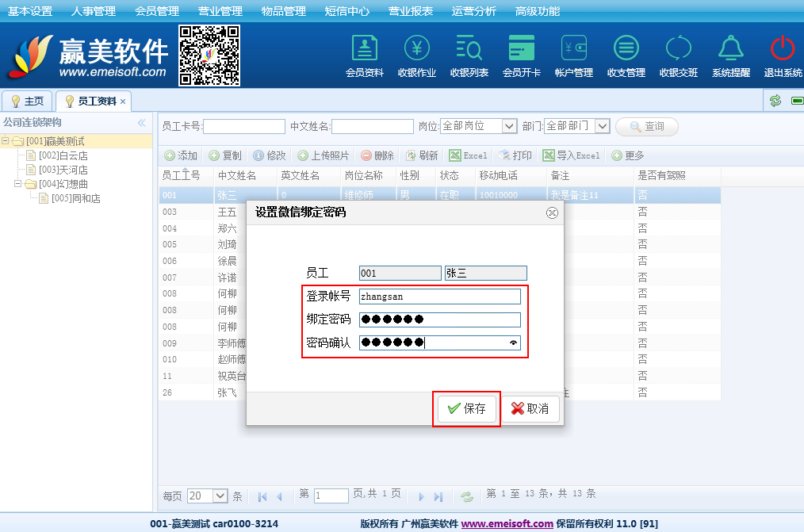Viewport: 804px width, 532px height.
Task: Close the 设置微信绑定密码 dialog
Action: pos(552,212)
